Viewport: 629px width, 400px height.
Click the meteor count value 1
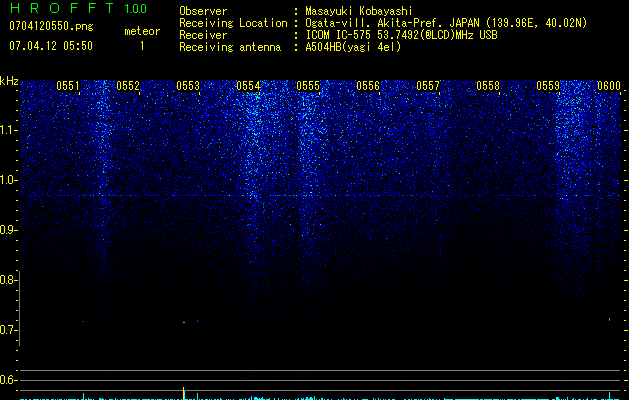pyautogui.click(x=142, y=46)
